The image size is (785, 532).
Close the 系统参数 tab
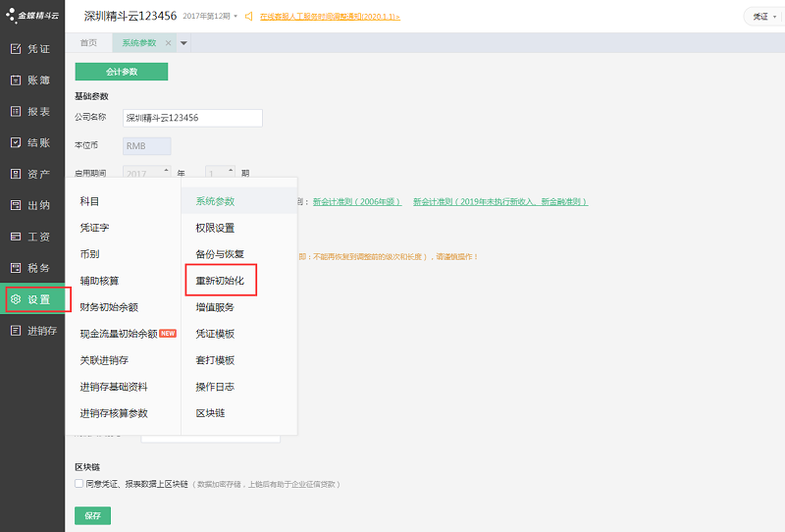pyautogui.click(x=168, y=43)
